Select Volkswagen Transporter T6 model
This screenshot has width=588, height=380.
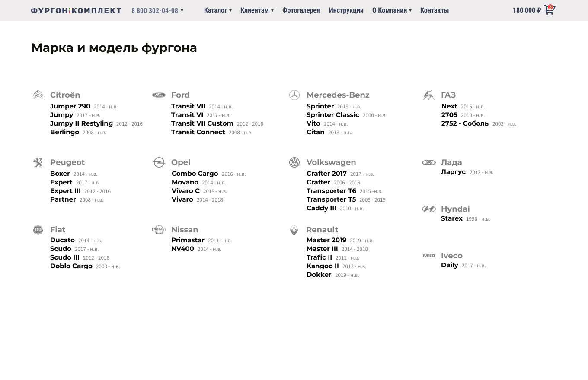pyautogui.click(x=331, y=191)
